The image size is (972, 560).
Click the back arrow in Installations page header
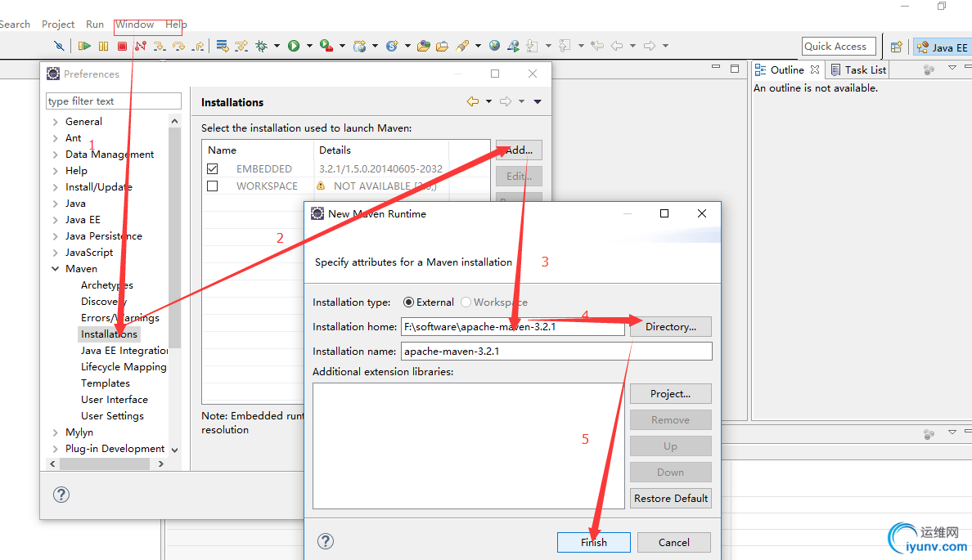[473, 101]
